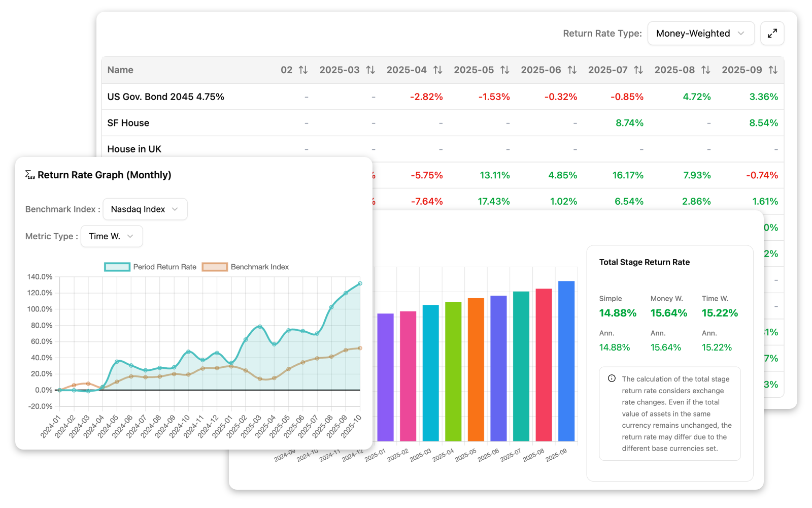This screenshot has width=812, height=508.
Task: Sort the 2025-04 column
Action: point(437,70)
